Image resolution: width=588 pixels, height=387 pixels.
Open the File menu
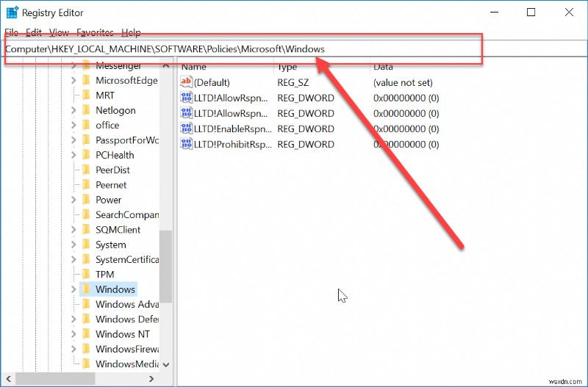(11, 32)
